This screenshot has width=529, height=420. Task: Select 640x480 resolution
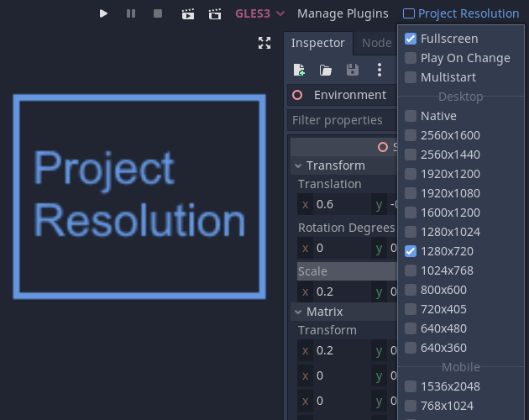point(411,328)
